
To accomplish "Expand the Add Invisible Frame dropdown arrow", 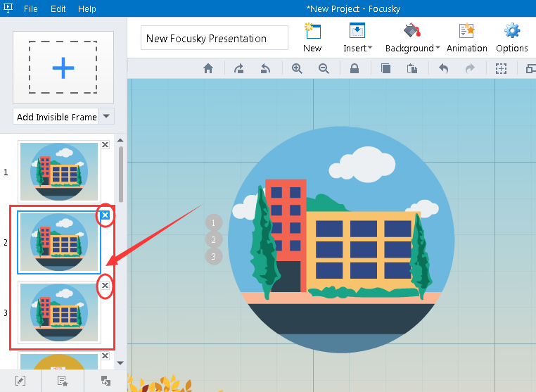I will (x=106, y=116).
